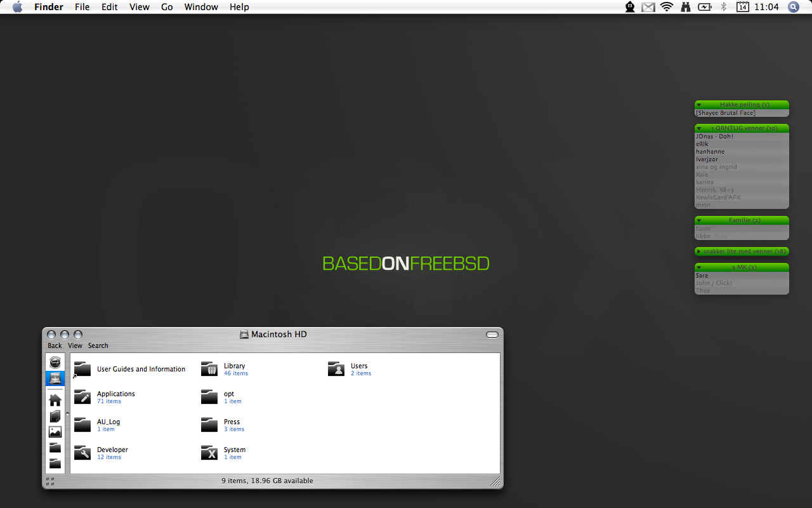
Task: Select contact KewleGard'AFK
Action: click(742, 197)
